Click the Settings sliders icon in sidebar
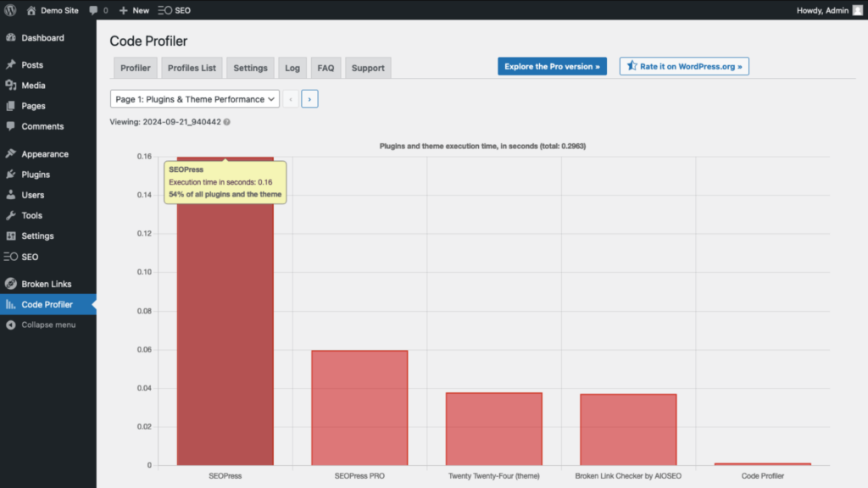The width and height of the screenshot is (868, 488). point(11,236)
